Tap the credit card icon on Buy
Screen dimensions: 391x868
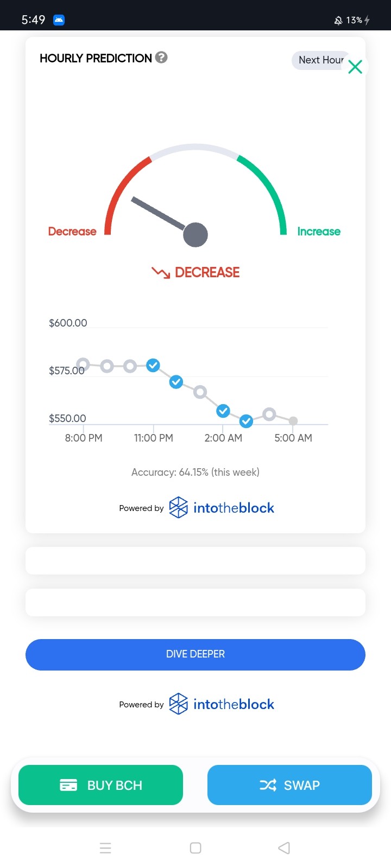coord(68,785)
